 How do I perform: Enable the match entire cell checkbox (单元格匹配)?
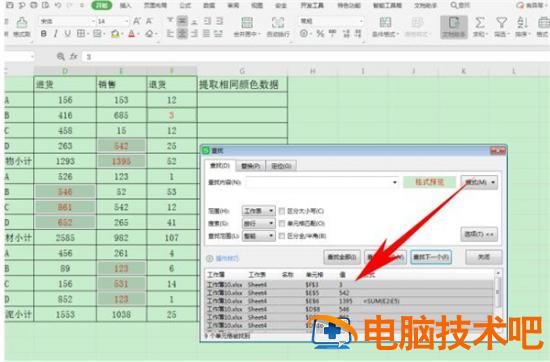282,223
